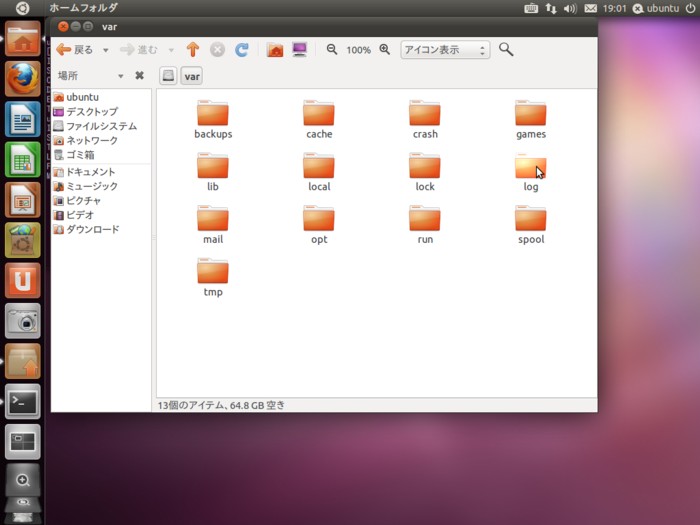Open the ubuntu user menu
This screenshot has width=700, height=525.
656,8
